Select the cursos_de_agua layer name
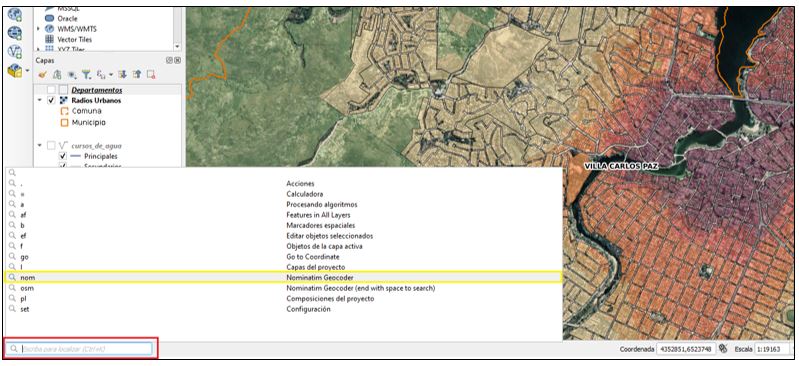Viewport: 799px width, 366px height. click(x=96, y=146)
